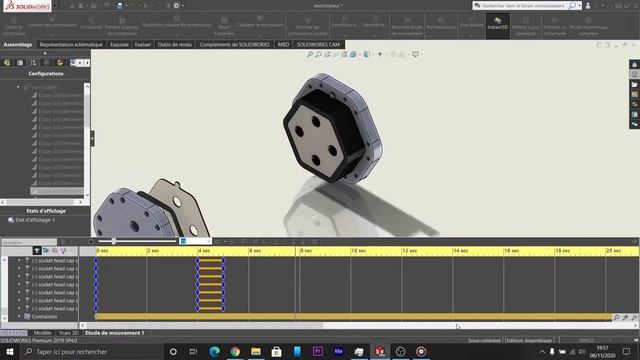Open the Design Library task pane icon
Screen dimensions: 640x360
click(x=634, y=75)
